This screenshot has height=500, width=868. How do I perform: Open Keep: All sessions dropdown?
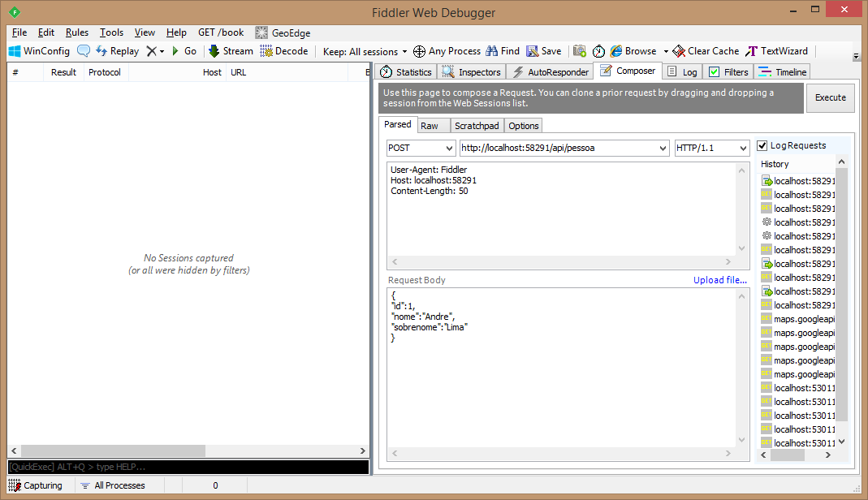(x=365, y=51)
